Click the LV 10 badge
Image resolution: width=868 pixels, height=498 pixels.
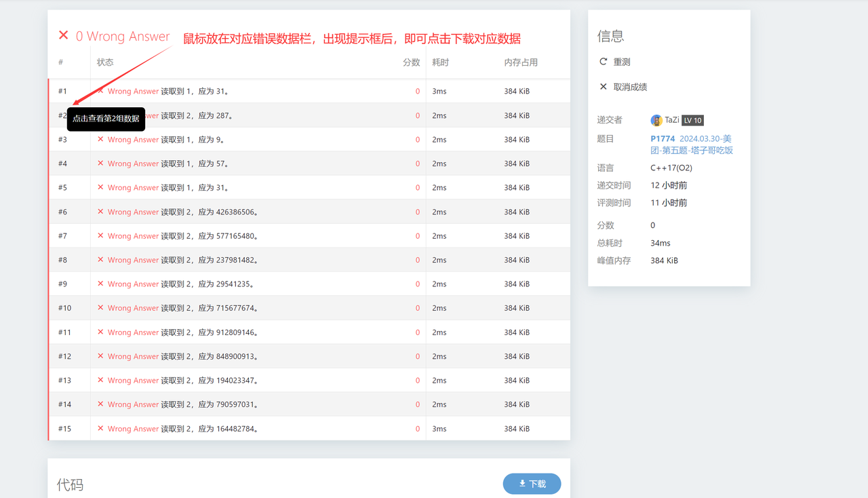pos(692,120)
